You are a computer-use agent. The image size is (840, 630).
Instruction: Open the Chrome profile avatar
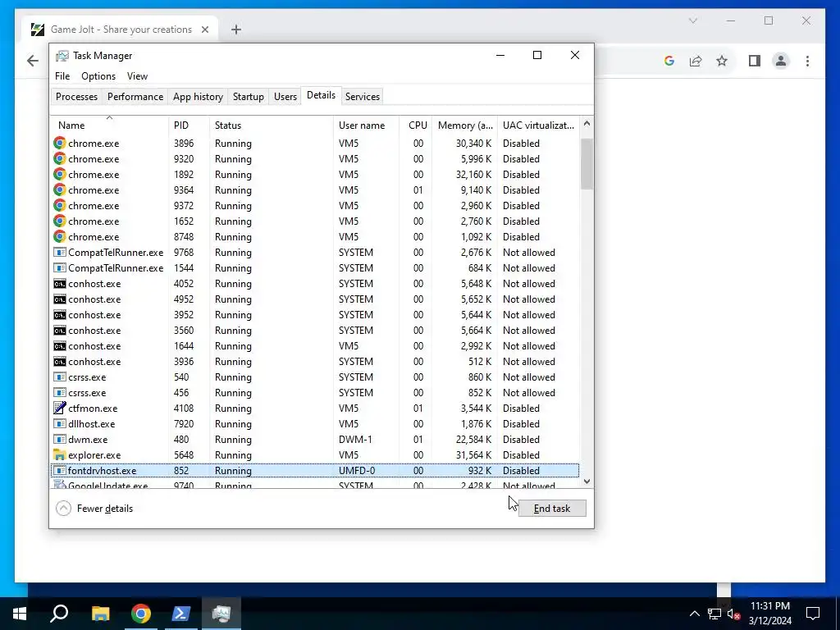point(781,61)
